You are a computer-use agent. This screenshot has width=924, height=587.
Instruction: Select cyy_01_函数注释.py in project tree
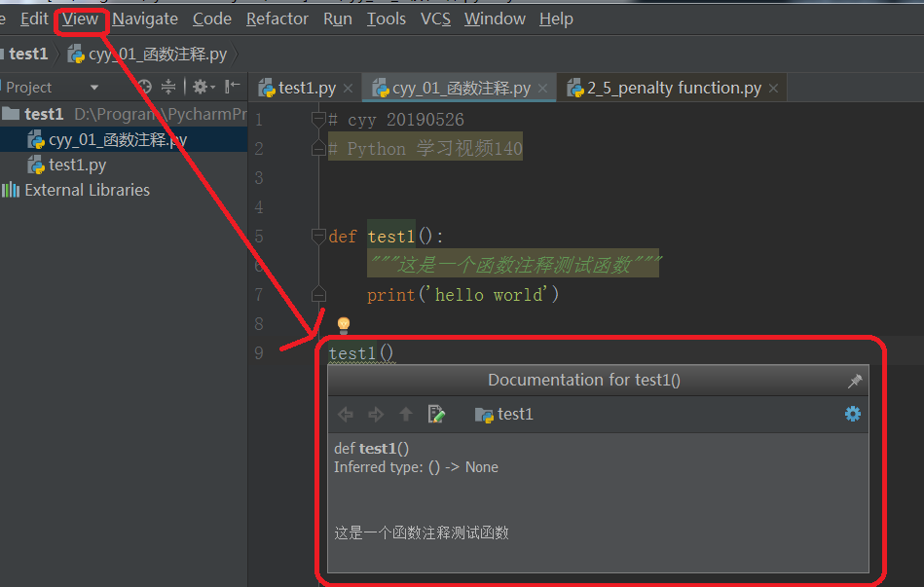[124, 139]
